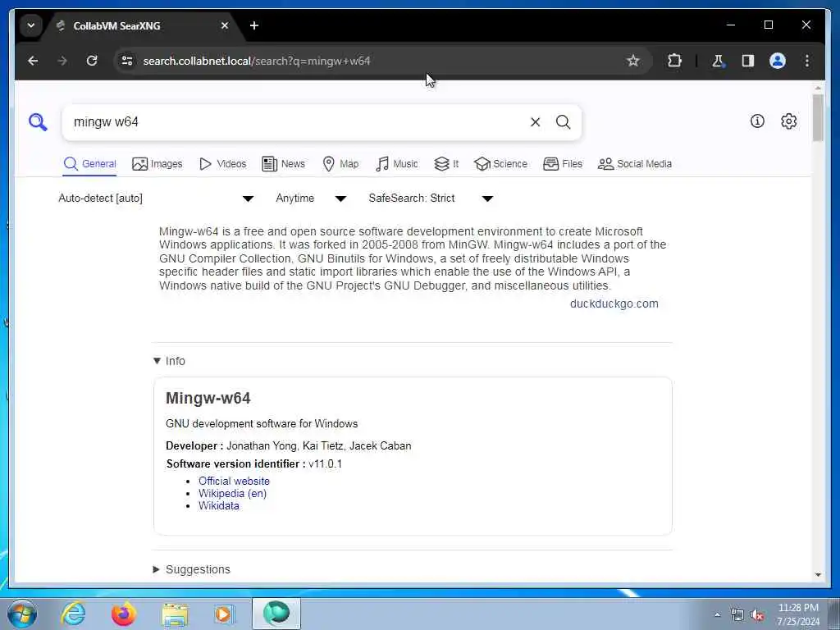Reload the search page
The height and width of the screenshot is (630, 840).
pyautogui.click(x=92, y=61)
